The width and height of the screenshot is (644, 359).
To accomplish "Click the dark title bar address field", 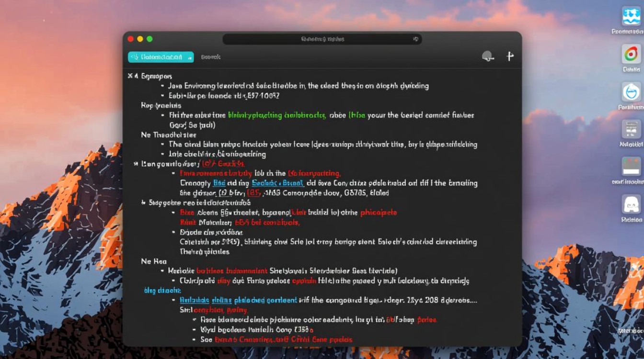I will (322, 39).
